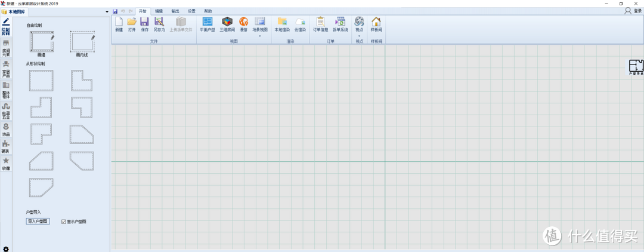The height and width of the screenshot is (252, 644).
Task: Open the 收藏 favorites star category
Action: pos(6,164)
